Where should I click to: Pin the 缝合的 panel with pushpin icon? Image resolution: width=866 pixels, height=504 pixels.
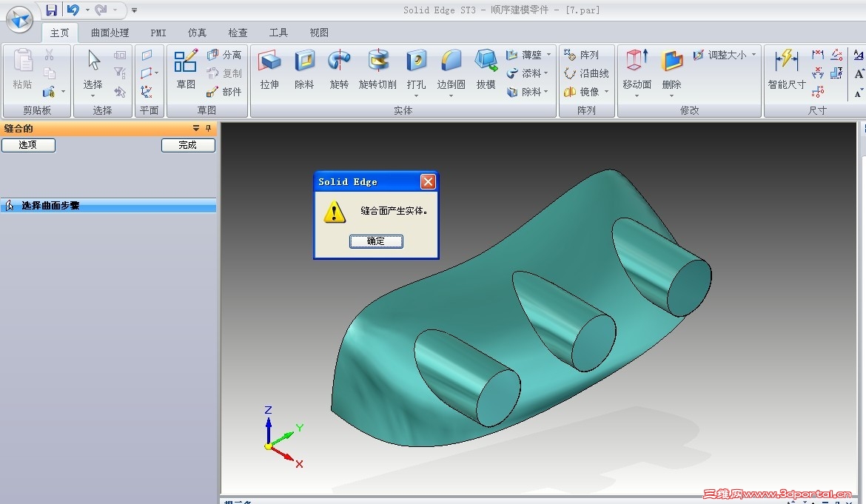coord(208,128)
